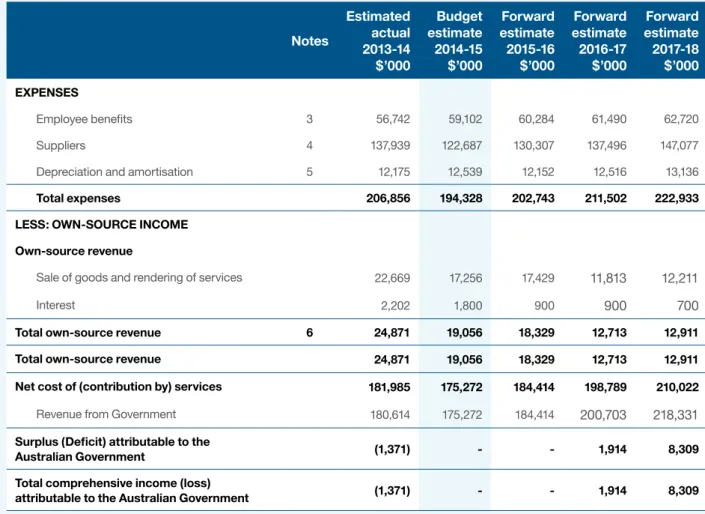
Task: Select Employee benefits value 59,102
Action: [x=465, y=119]
